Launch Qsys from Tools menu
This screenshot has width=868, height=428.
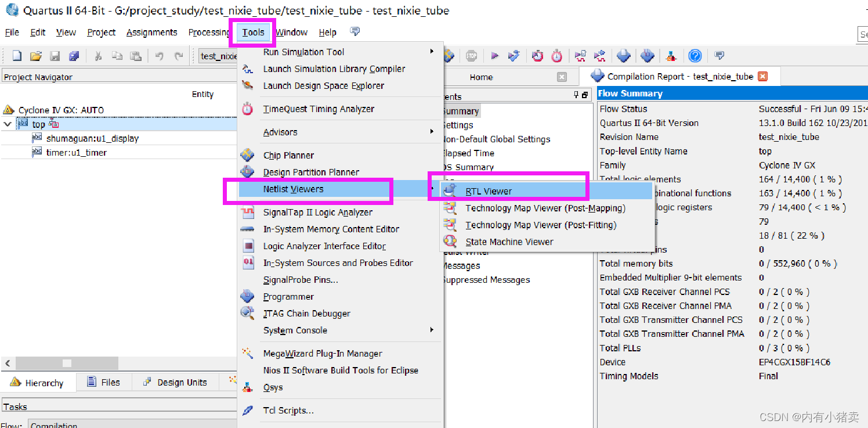341,387
